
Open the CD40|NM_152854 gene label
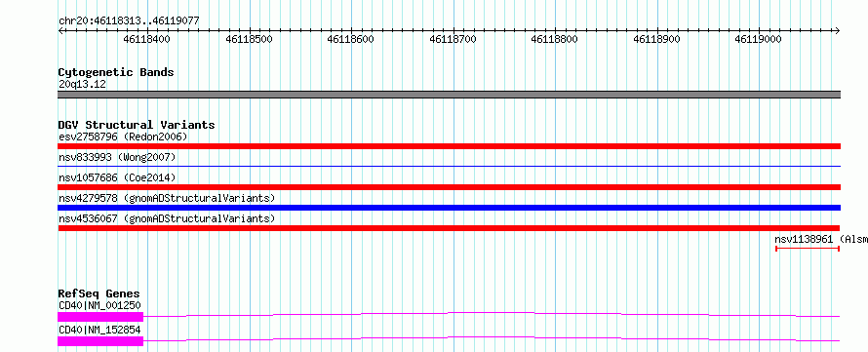(99, 330)
